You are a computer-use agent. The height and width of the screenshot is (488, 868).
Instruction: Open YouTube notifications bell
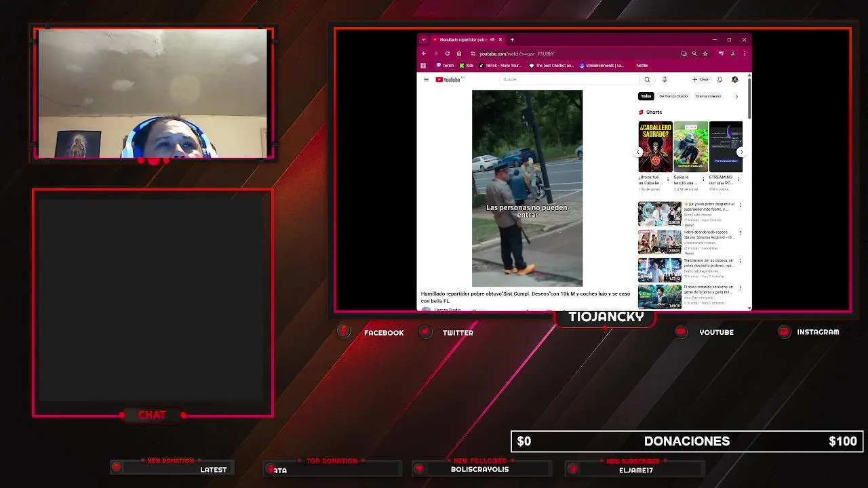[x=719, y=79]
